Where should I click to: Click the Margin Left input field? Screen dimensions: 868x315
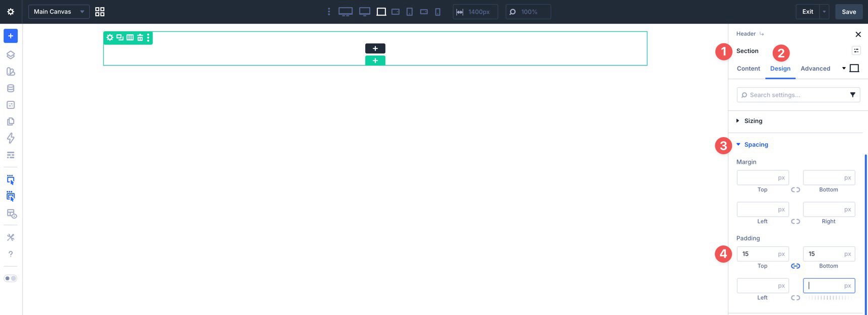pyautogui.click(x=763, y=209)
